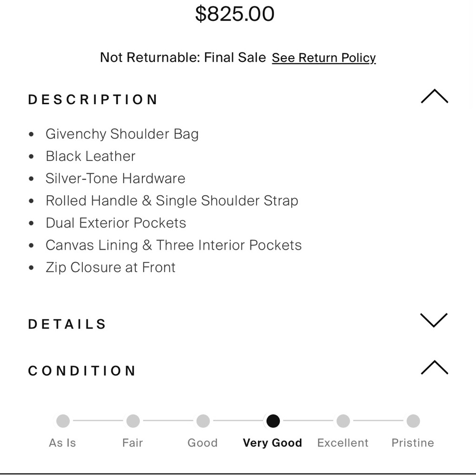Click the Not Returnable: Final Sale notice
Viewport: 476px width, 476px height.
[x=183, y=58]
